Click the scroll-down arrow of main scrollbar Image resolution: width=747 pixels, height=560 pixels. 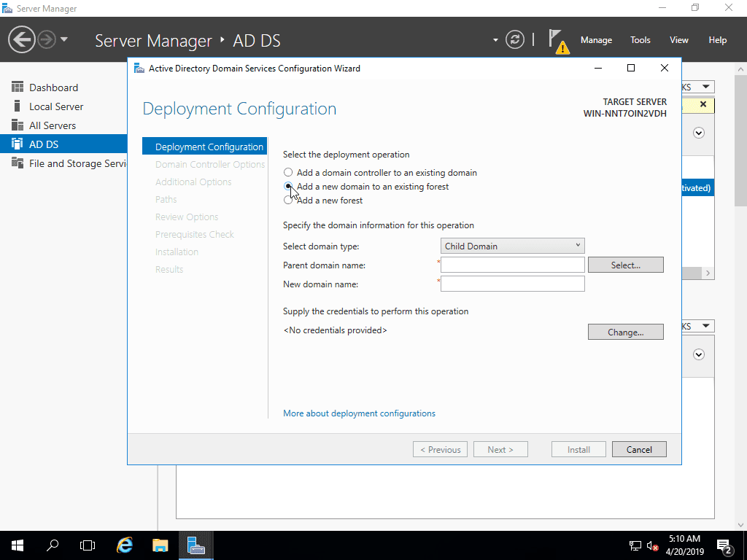(740, 525)
